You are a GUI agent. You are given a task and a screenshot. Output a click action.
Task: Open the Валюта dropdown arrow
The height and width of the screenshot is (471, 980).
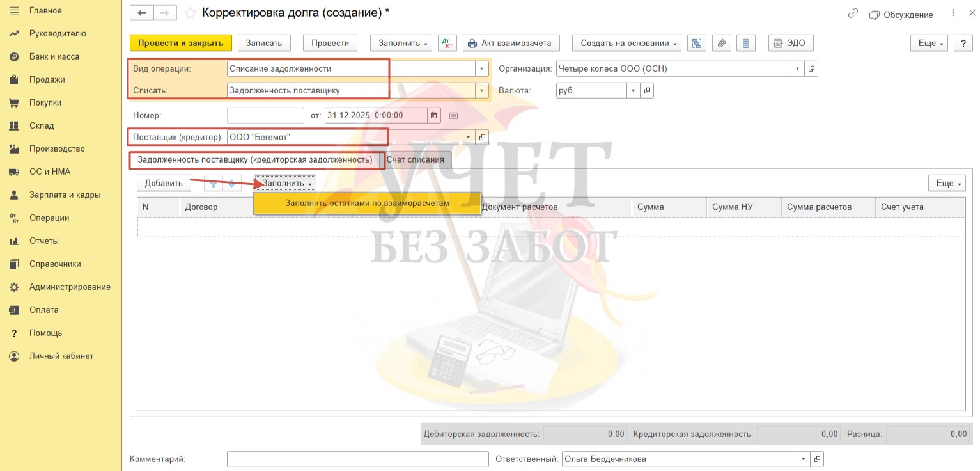(633, 91)
